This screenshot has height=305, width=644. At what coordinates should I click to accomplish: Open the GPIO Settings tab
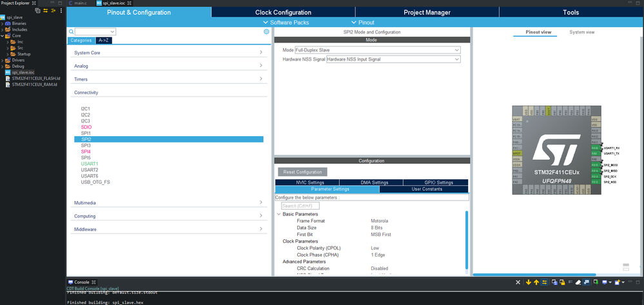[435, 182]
